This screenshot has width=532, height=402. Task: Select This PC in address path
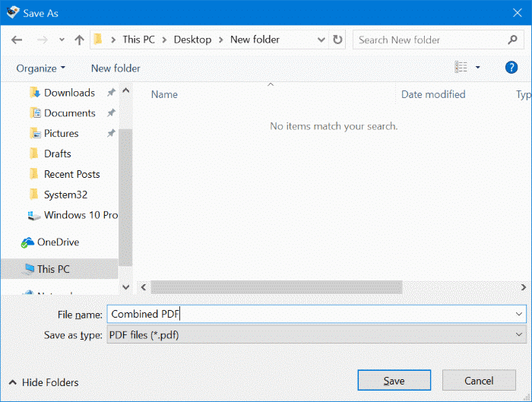139,40
